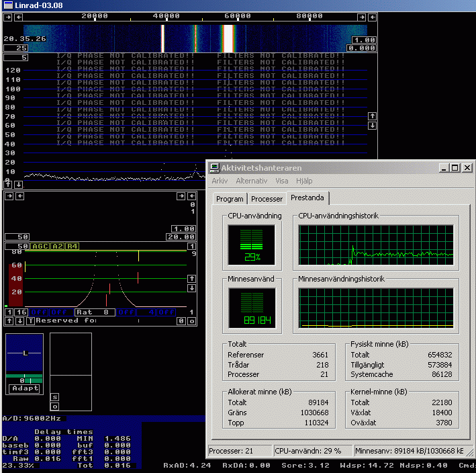476x473 pixels.
Task: Toggle the Off box directly left of Rat 8
Action: point(62,312)
